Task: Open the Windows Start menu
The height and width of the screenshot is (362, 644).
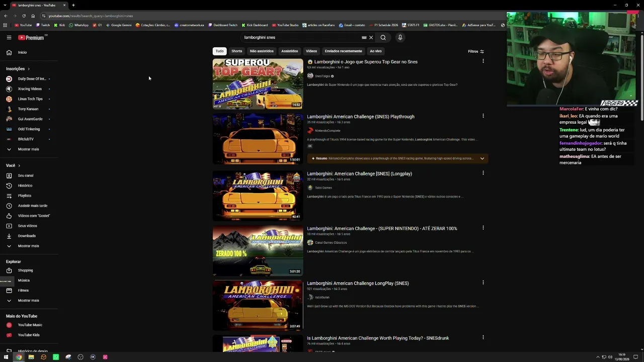Action: click(6, 357)
